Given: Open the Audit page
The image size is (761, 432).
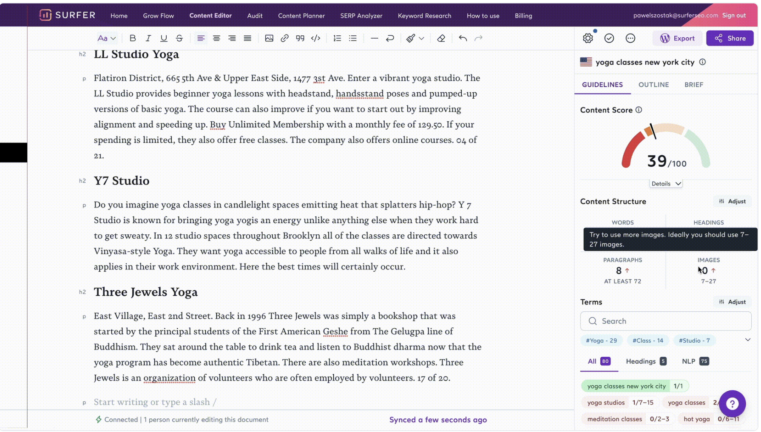Looking at the screenshot, I should tap(254, 16).
